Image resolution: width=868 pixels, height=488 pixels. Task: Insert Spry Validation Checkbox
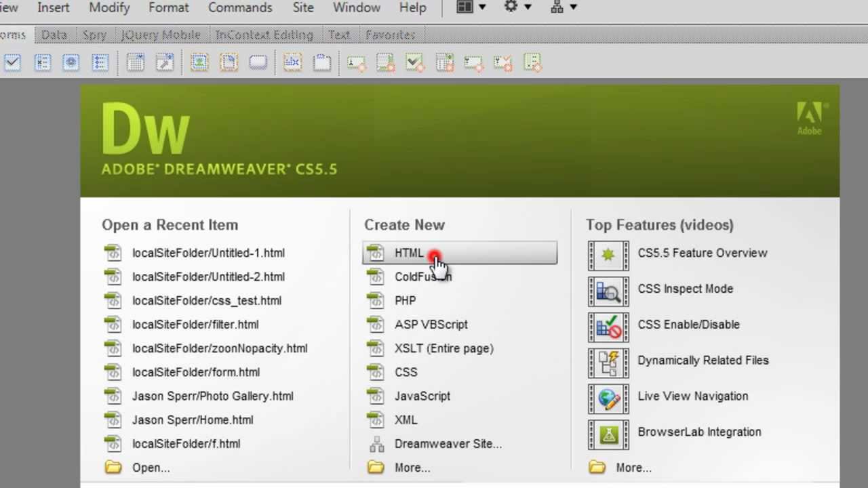(x=415, y=63)
